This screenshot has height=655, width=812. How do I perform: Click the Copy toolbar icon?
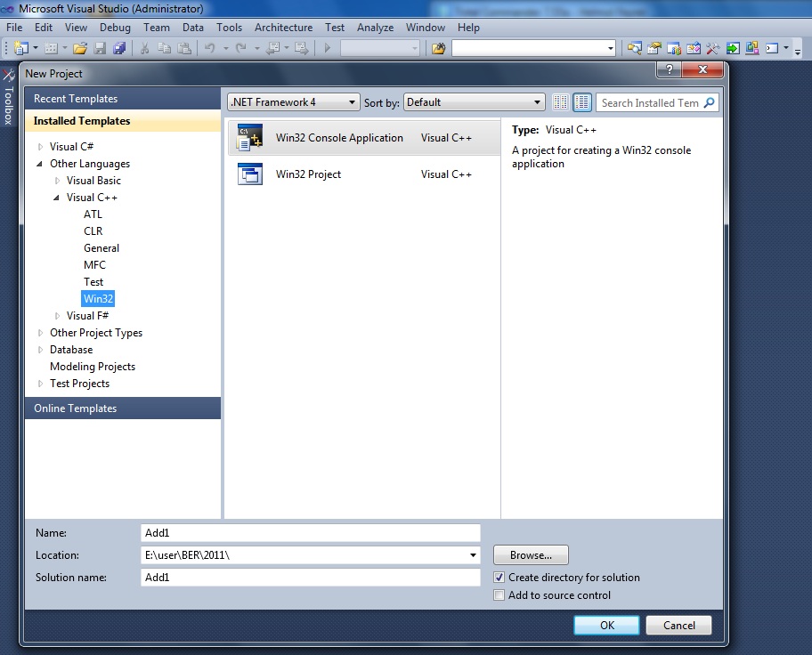(164, 48)
